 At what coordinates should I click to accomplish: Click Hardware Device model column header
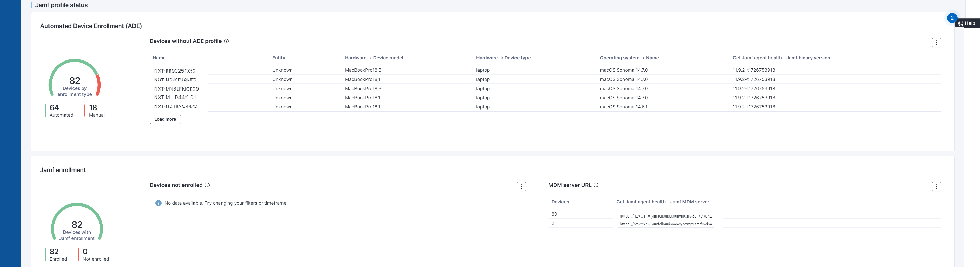coord(374,58)
